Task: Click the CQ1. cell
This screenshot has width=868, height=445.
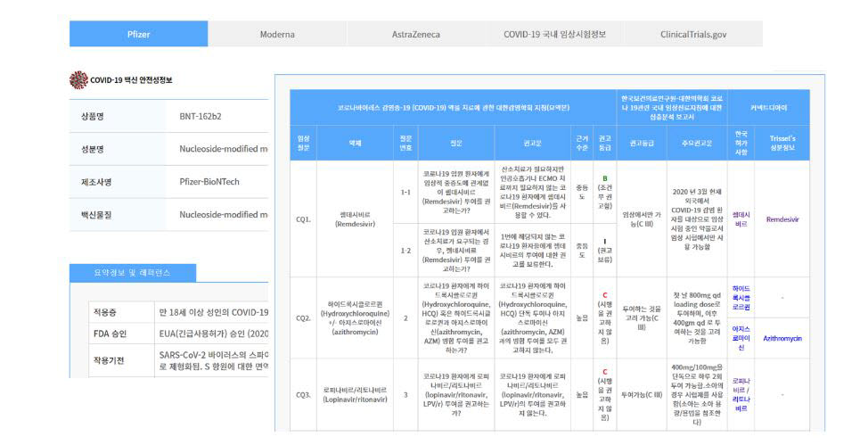Action: (303, 219)
